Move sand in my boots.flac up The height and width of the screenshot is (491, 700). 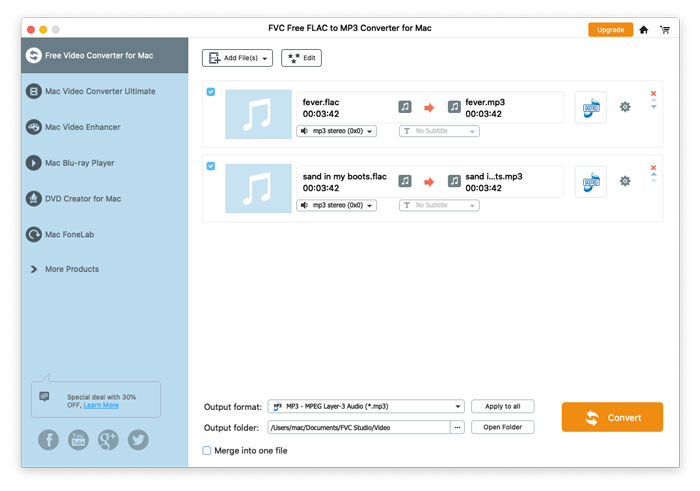(654, 175)
